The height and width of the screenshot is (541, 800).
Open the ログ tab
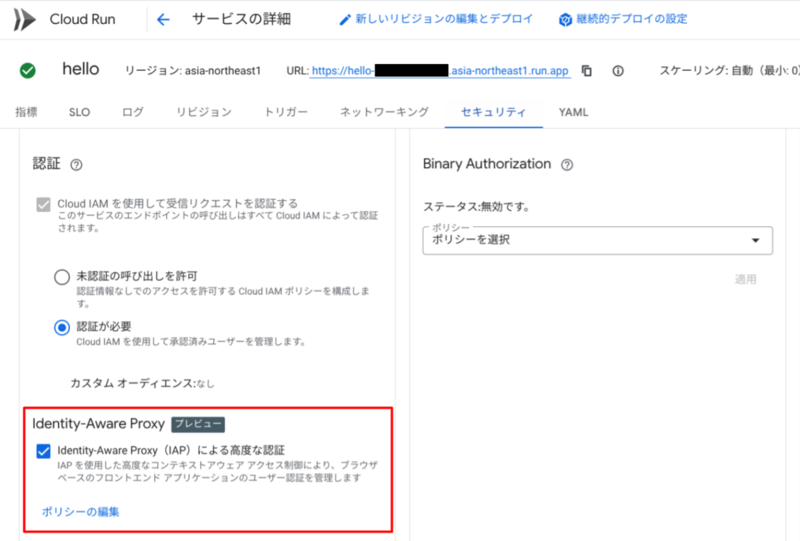coord(133,112)
